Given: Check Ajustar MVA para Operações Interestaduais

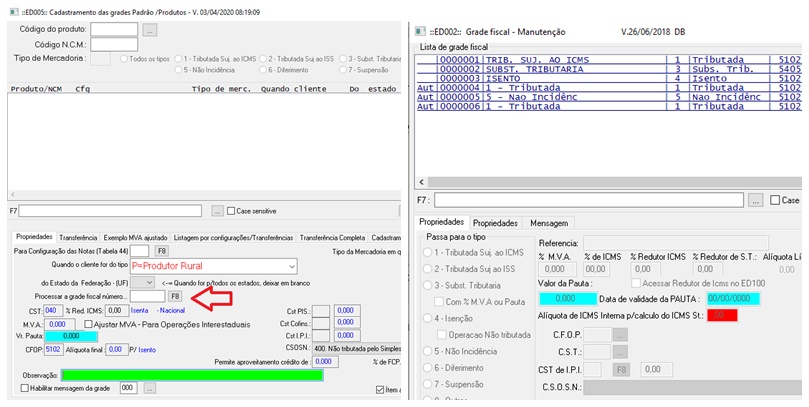Looking at the screenshot, I should 89,324.
